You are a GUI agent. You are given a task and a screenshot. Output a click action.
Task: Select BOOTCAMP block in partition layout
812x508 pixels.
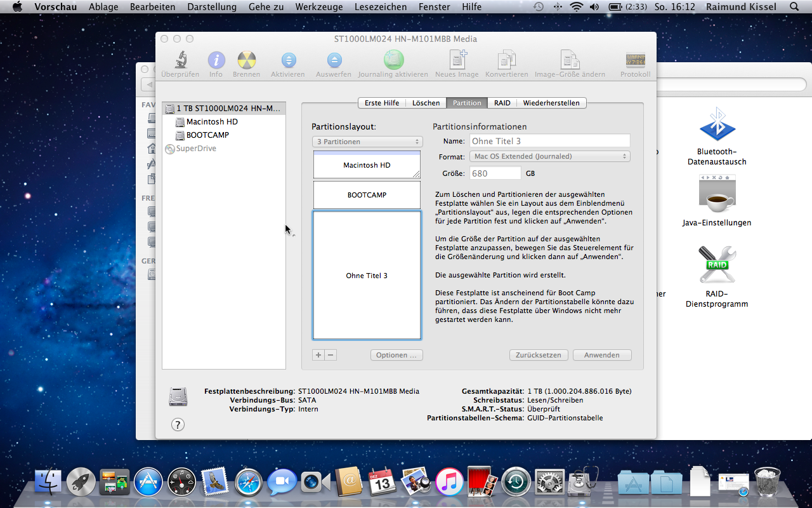[x=367, y=195]
